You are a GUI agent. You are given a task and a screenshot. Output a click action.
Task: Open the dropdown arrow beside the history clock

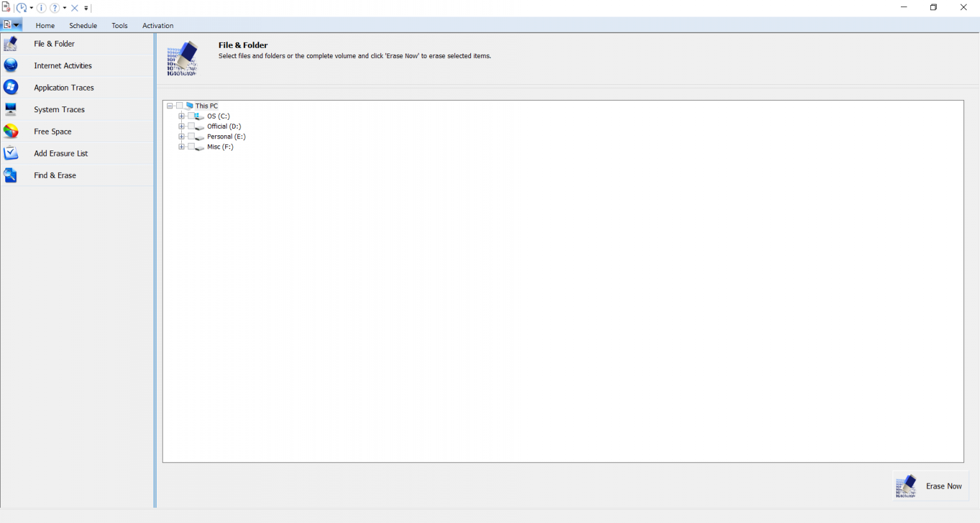(x=31, y=8)
